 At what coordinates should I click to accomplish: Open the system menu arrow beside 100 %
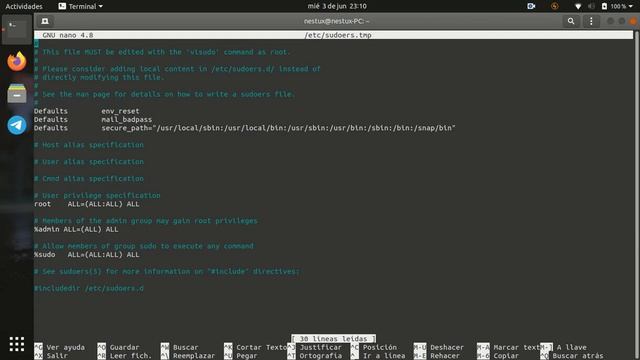pos(631,6)
